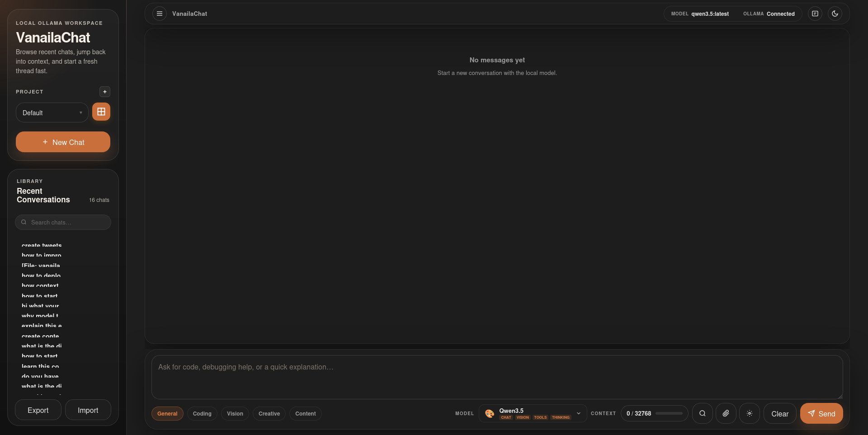Click the palette icon of the Qwen3.5 model
The image size is (868, 435).
click(x=490, y=413)
